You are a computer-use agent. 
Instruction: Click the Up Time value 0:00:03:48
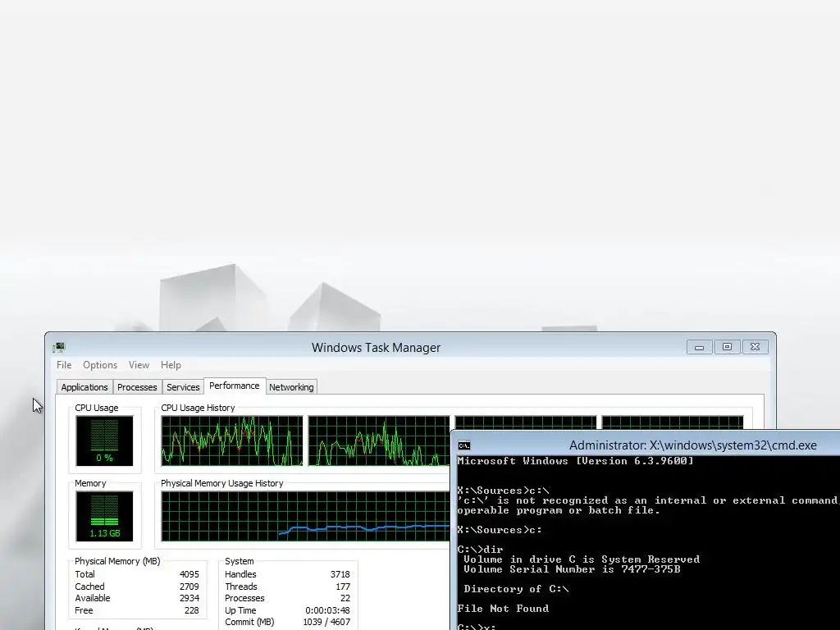pos(328,610)
